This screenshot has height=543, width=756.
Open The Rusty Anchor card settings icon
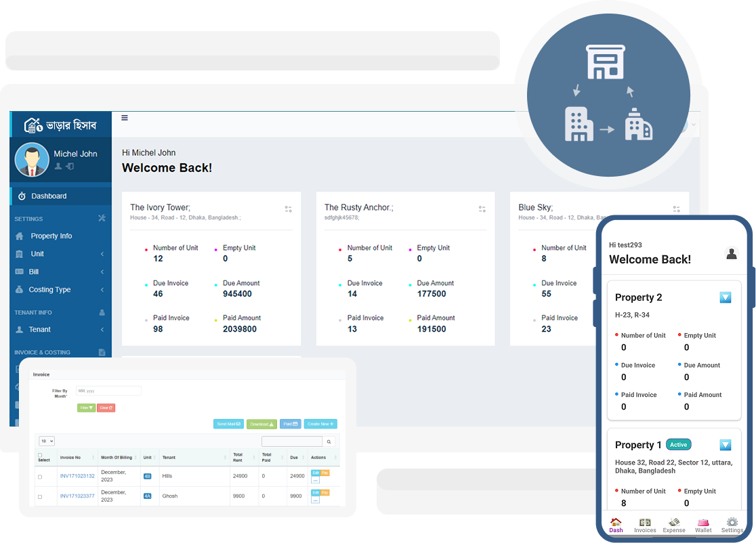tap(482, 209)
